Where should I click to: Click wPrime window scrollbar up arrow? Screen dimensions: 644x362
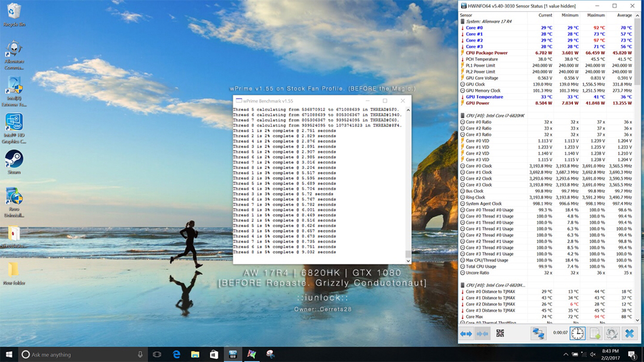(x=408, y=110)
